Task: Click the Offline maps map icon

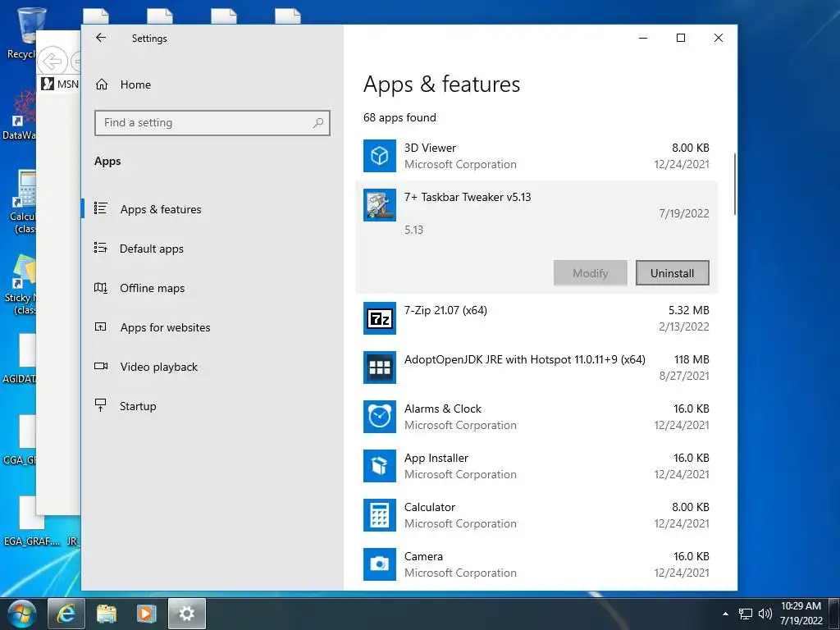Action: coord(101,288)
